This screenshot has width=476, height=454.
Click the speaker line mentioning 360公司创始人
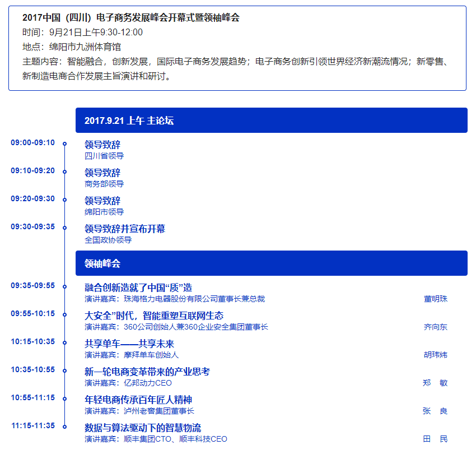[x=176, y=327]
